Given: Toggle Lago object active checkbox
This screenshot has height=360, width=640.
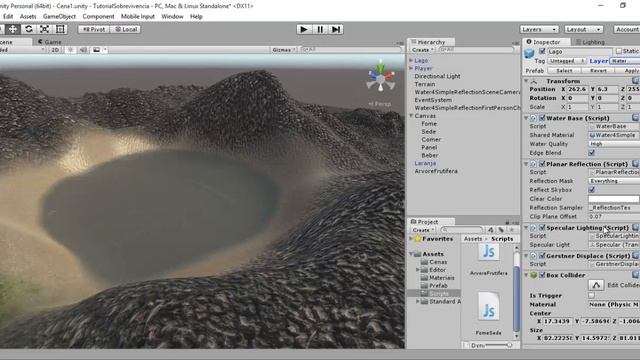Looking at the screenshot, I should 542,51.
